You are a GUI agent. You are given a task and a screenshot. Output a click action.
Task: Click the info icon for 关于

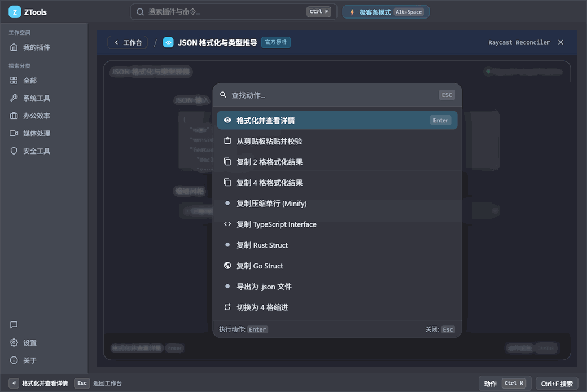(x=14, y=360)
